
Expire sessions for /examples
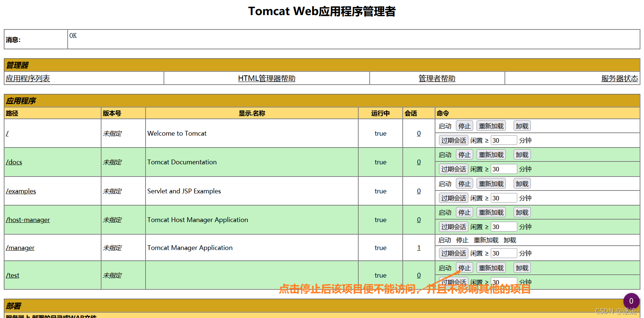pyautogui.click(x=454, y=198)
